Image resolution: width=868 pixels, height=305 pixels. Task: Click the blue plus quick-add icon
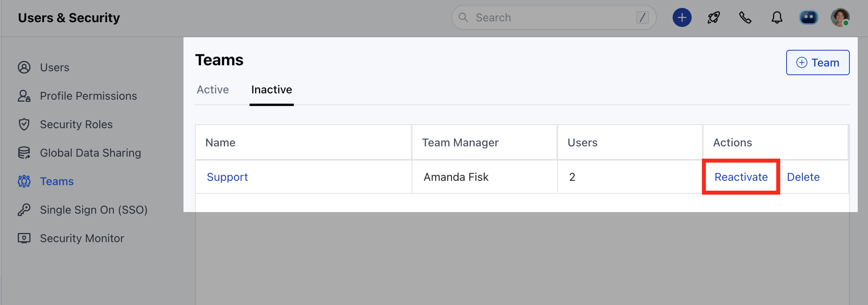click(682, 18)
